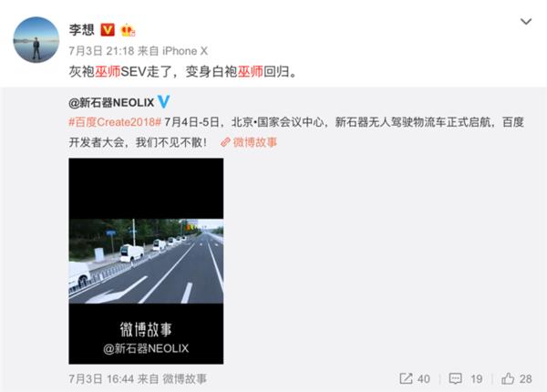Open the comments speech bubble icon
The height and width of the screenshot is (392, 547).
coord(455,378)
